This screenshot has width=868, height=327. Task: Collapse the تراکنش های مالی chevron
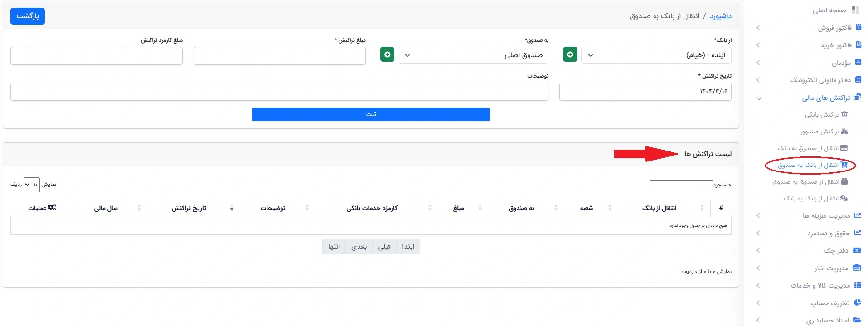pos(759,98)
